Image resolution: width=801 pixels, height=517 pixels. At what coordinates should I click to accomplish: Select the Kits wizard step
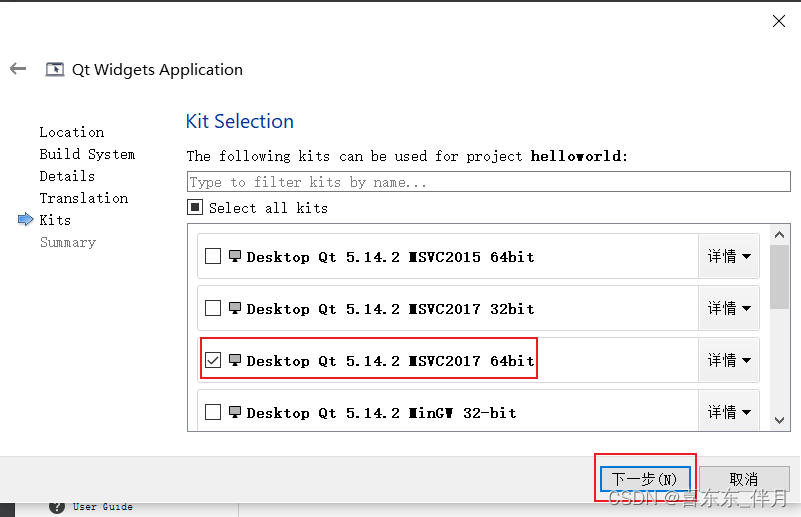click(55, 220)
